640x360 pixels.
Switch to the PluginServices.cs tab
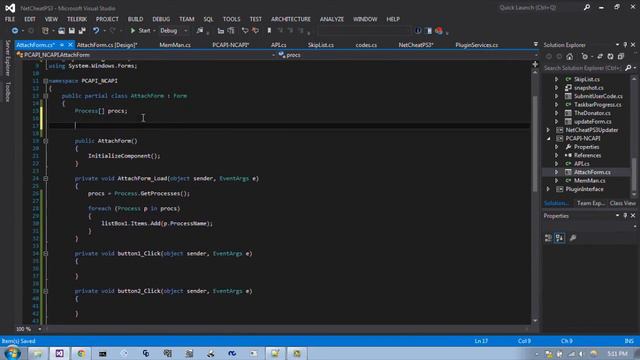pos(476,45)
